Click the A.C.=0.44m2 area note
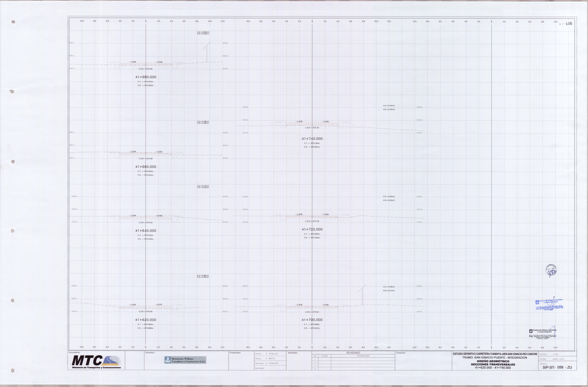588x387 pixels. (x=389, y=106)
